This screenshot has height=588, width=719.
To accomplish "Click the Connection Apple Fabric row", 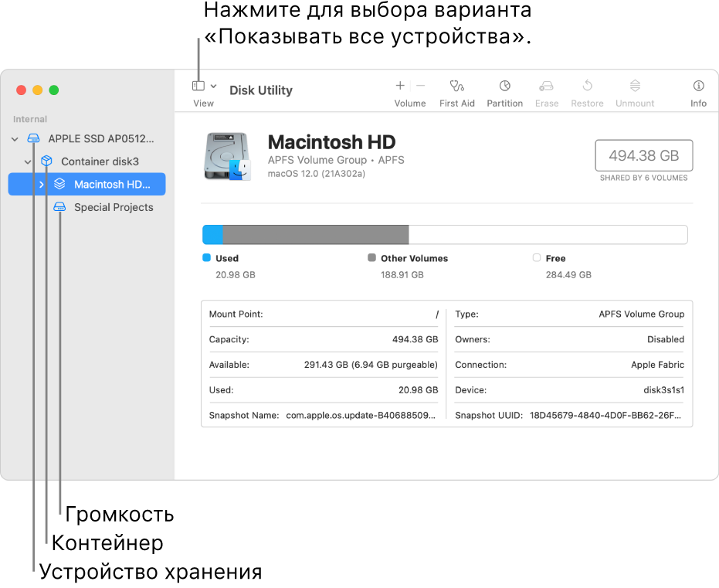I will click(x=569, y=365).
